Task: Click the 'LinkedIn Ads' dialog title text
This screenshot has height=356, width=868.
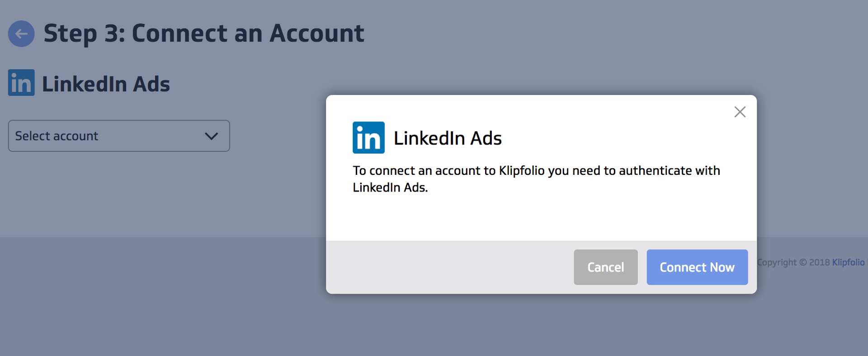Action: click(448, 138)
